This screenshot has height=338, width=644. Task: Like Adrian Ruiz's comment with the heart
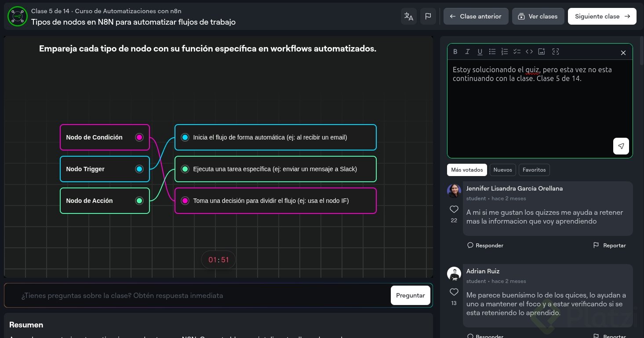tap(454, 292)
